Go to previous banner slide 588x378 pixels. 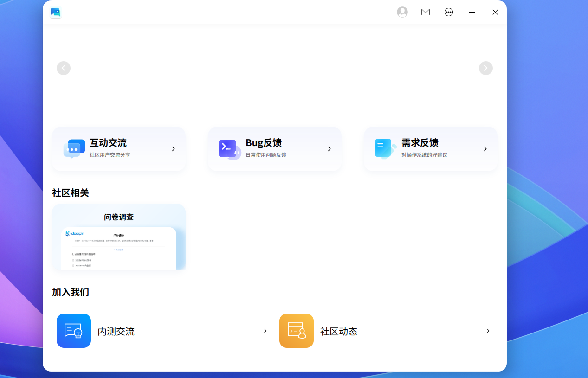(64, 68)
